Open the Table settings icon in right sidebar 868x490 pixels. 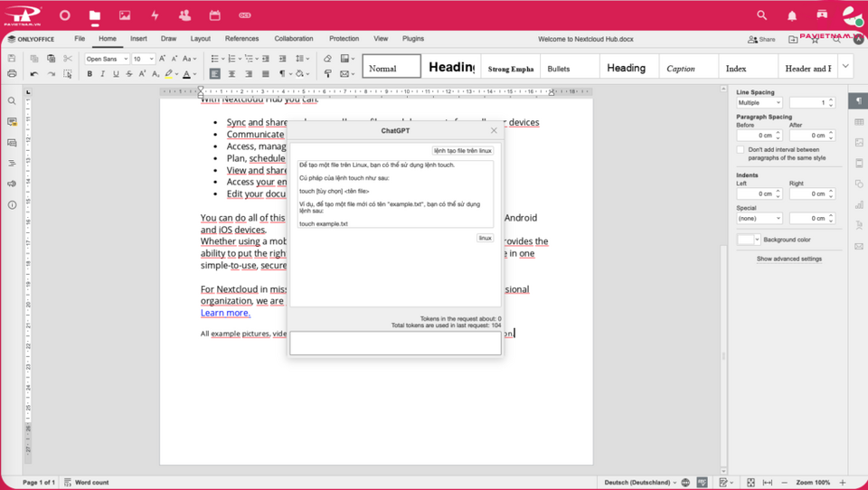tap(859, 122)
